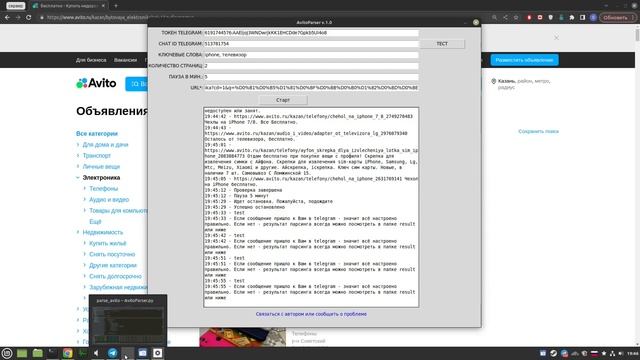Go back in Chrome
The image size is (640, 360).
point(7,18)
